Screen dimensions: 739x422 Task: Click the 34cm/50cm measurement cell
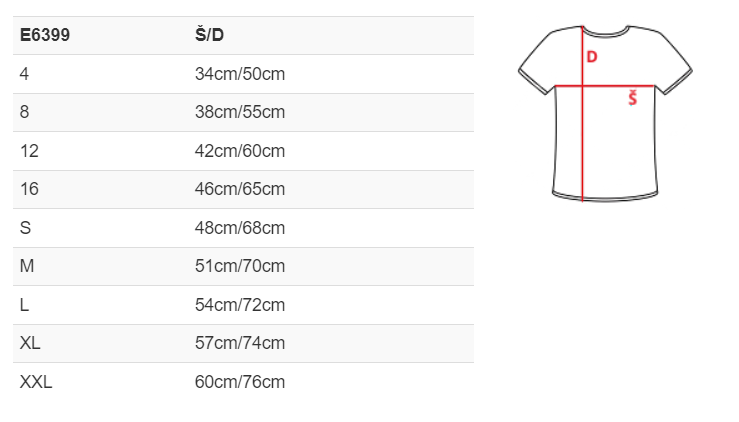tap(240, 74)
